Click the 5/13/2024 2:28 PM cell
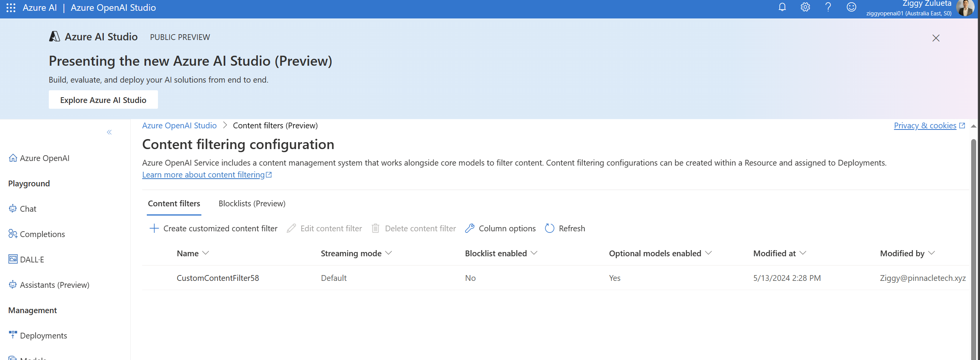Screen dimensions: 980x360 point(787,278)
